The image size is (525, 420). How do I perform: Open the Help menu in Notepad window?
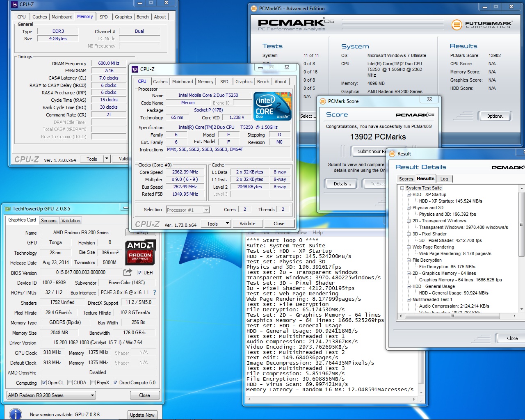(x=317, y=233)
